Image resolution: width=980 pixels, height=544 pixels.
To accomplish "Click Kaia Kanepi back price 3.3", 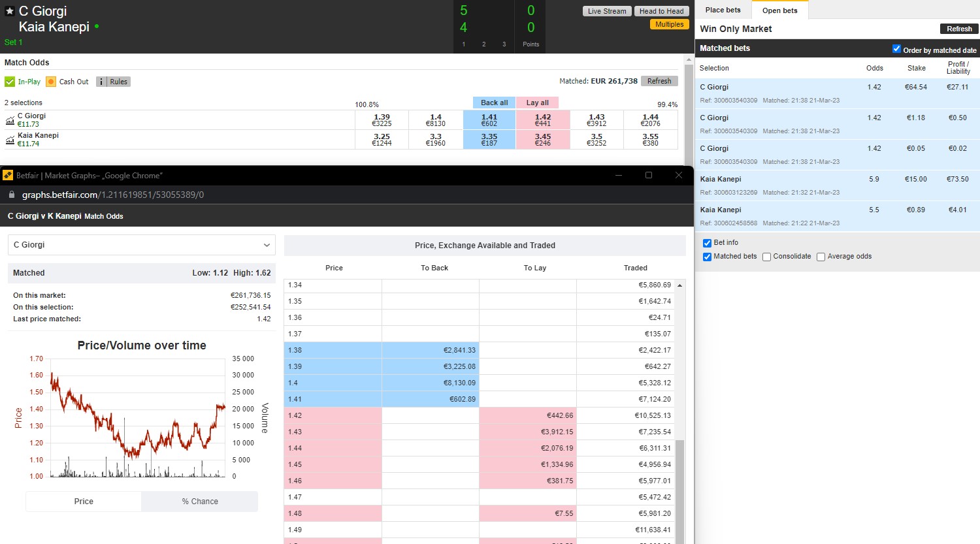I will pos(436,140).
